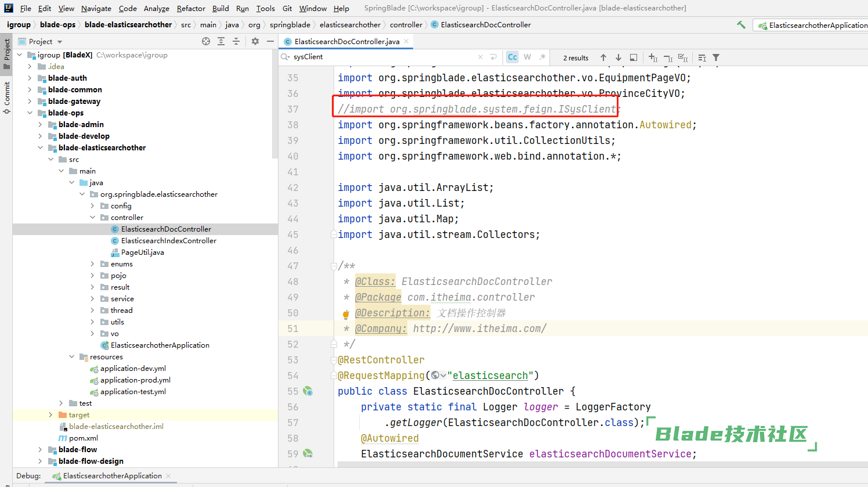The height and width of the screenshot is (487, 868).
Task: Open the search filter funnel icon
Action: (x=716, y=57)
